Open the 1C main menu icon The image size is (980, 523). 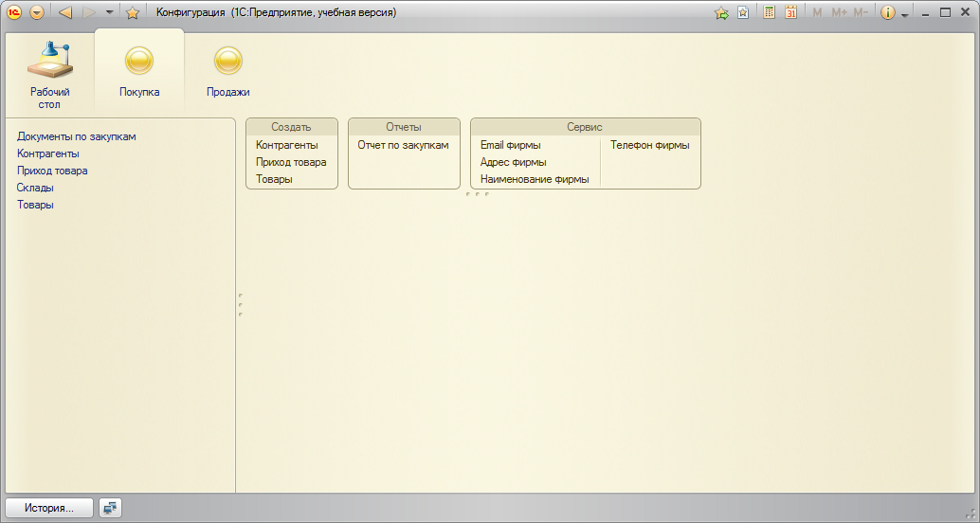(x=14, y=12)
